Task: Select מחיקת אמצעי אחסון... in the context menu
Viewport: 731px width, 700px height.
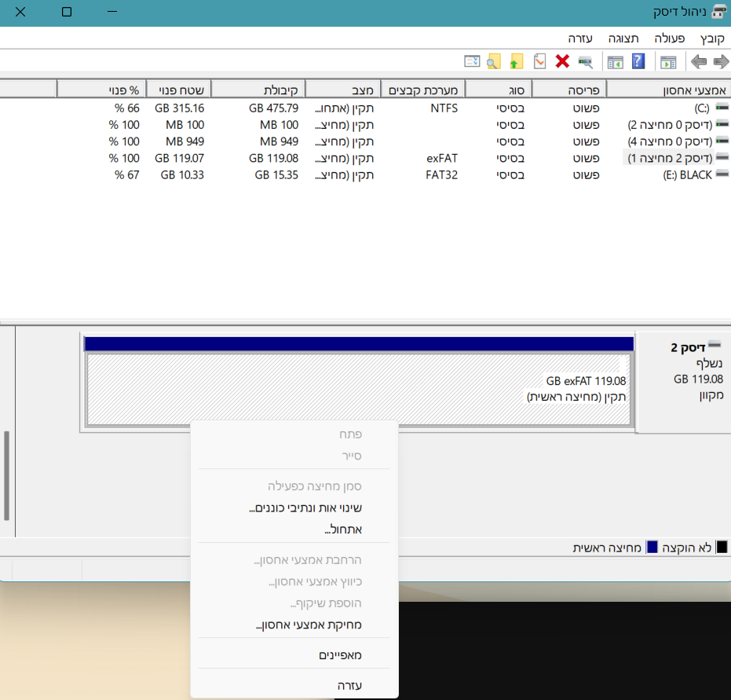Action: click(x=309, y=625)
